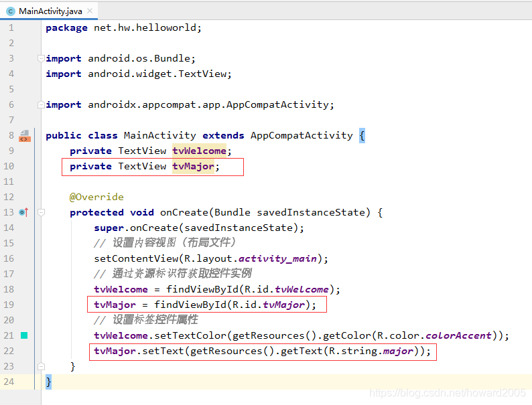Toggle the import fold end marker on line 6

coord(41,104)
